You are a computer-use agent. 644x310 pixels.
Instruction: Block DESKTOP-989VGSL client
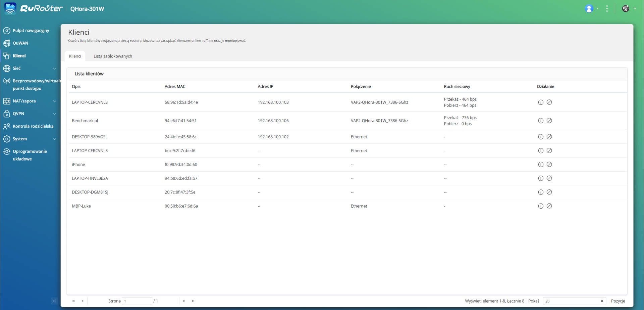click(549, 137)
